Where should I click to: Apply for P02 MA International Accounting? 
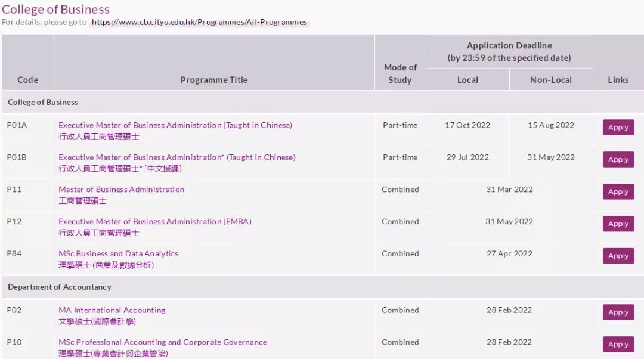(x=618, y=312)
